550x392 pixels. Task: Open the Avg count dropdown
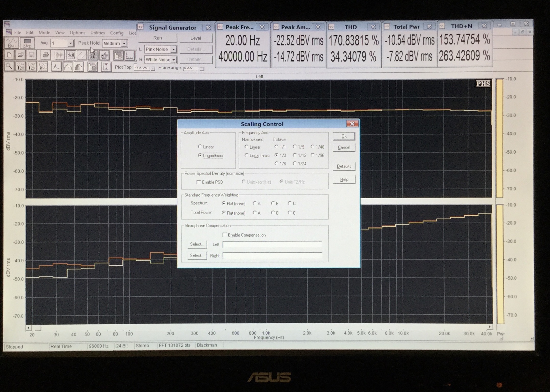[70, 43]
